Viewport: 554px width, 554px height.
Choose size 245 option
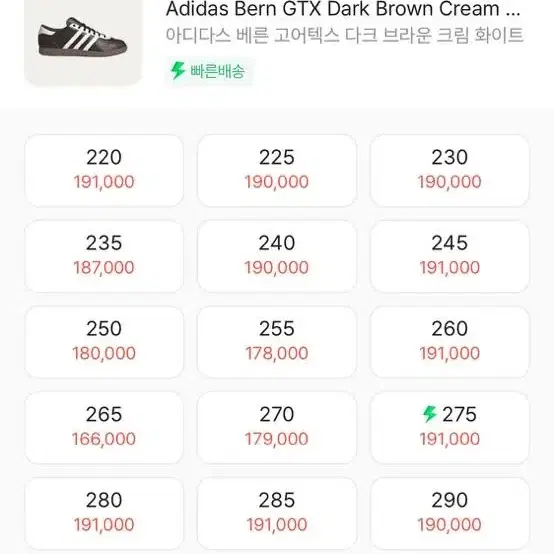pos(449,256)
